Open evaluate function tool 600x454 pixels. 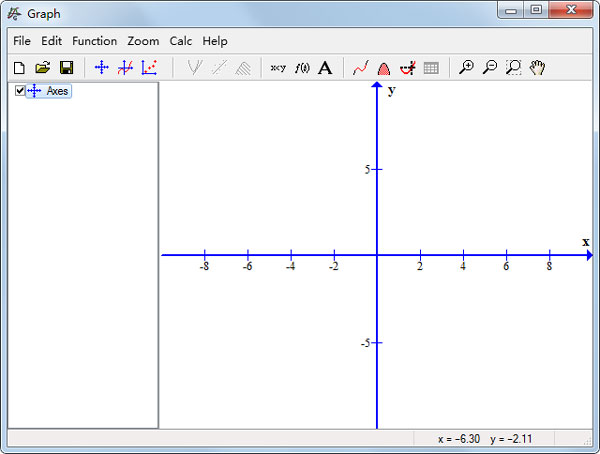pos(360,68)
